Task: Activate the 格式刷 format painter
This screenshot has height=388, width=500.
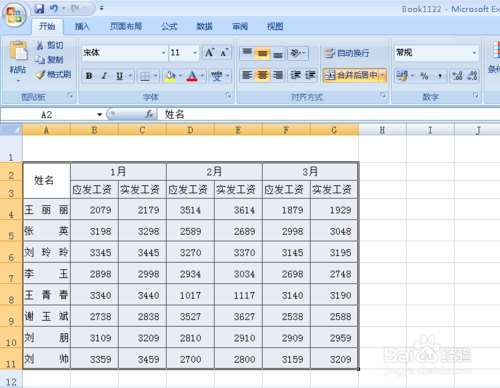Action: tap(54, 75)
